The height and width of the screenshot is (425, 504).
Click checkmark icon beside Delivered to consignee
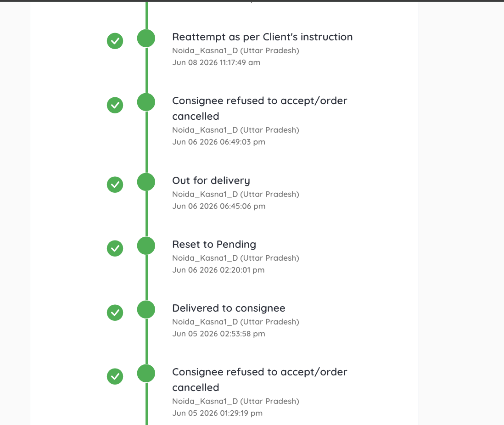(x=115, y=313)
